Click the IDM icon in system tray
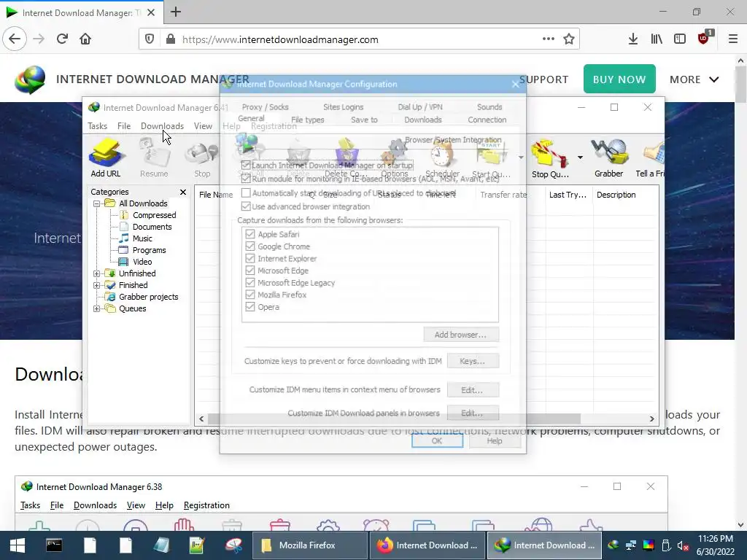 614,545
